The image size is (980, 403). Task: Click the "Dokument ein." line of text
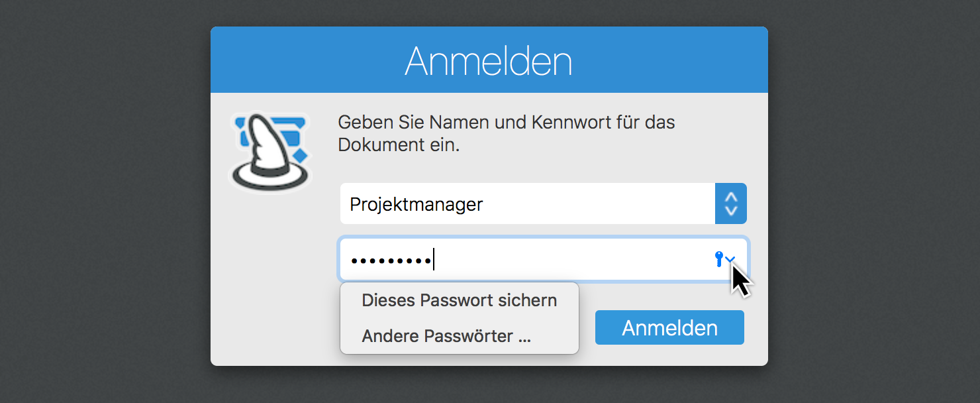click(x=399, y=144)
